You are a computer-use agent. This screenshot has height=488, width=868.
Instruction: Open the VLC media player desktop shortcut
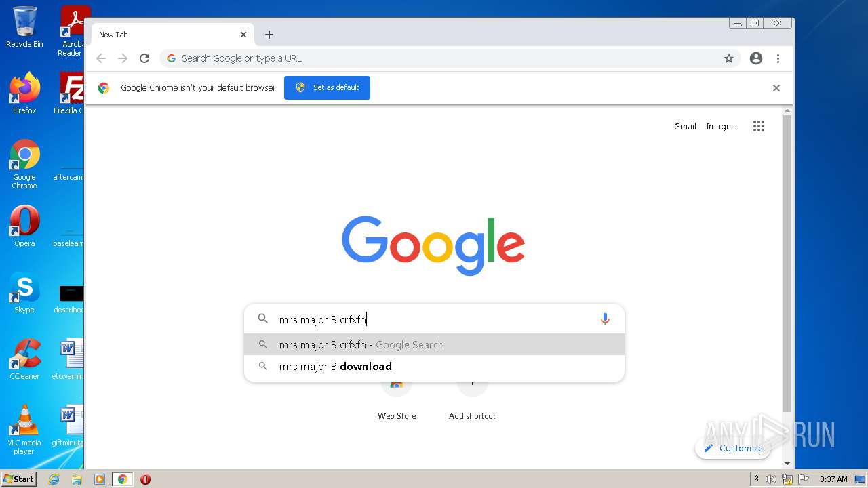[24, 430]
